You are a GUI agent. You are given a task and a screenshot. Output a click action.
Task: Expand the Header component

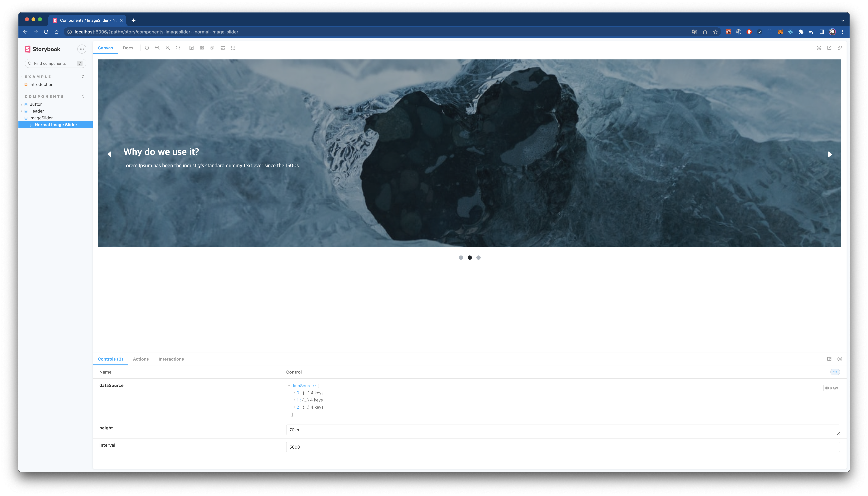click(x=36, y=111)
